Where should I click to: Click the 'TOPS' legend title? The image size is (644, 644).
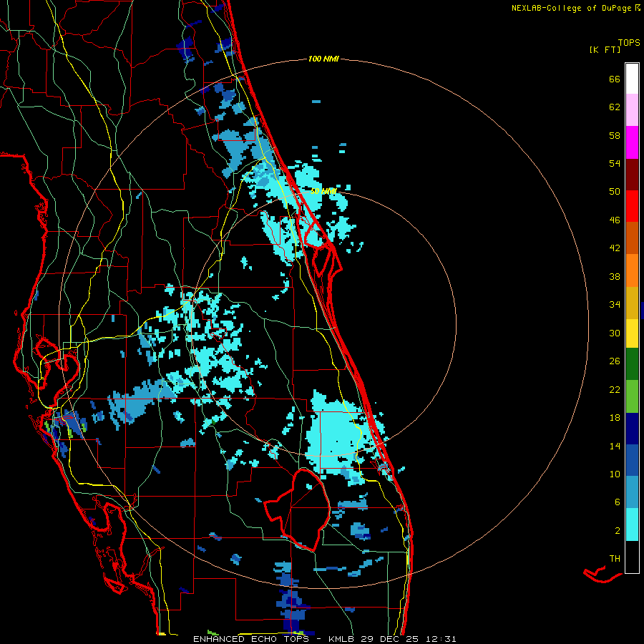(629, 42)
